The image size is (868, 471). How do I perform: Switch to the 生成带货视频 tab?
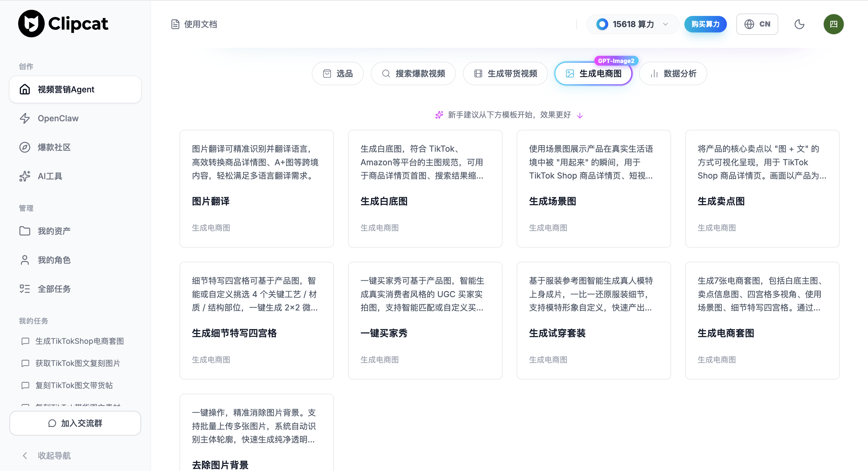[x=505, y=73]
